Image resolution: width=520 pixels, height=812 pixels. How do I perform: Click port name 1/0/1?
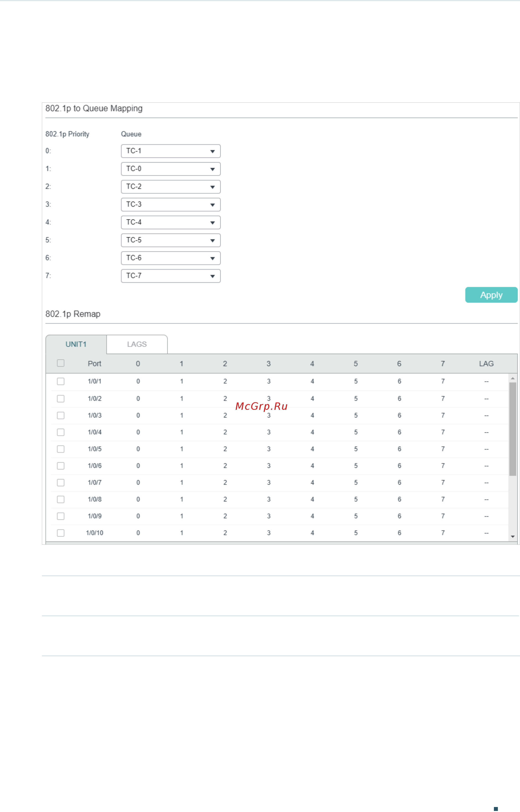coord(95,382)
